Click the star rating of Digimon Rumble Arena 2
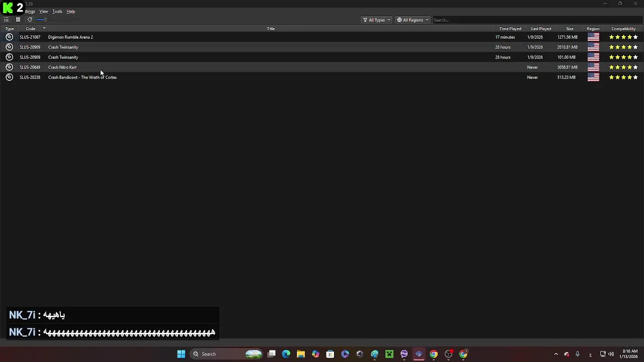 pyautogui.click(x=623, y=37)
